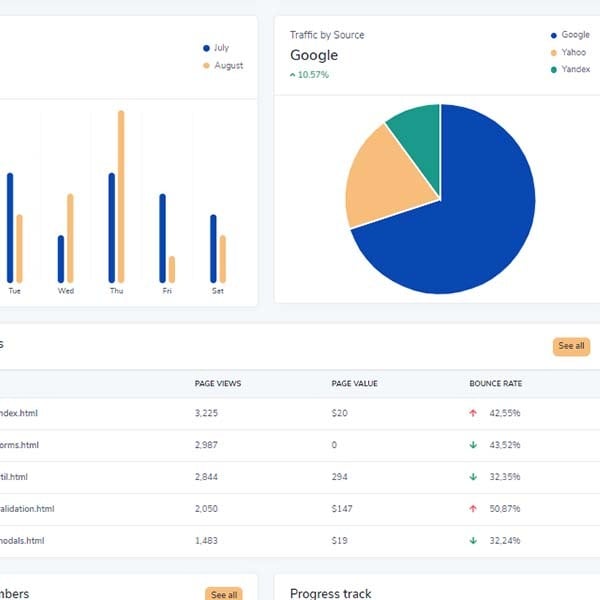Open the index.html page link
The image size is (600, 600).
(18, 413)
